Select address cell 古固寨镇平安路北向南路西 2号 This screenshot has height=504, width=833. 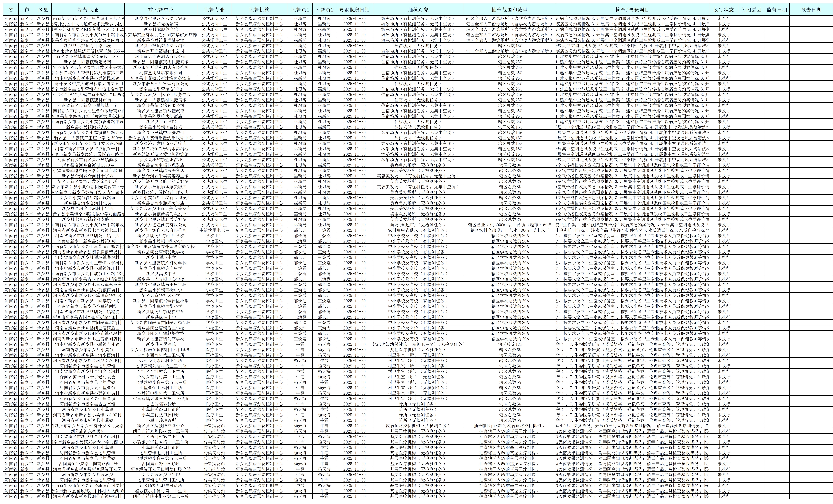click(88, 464)
